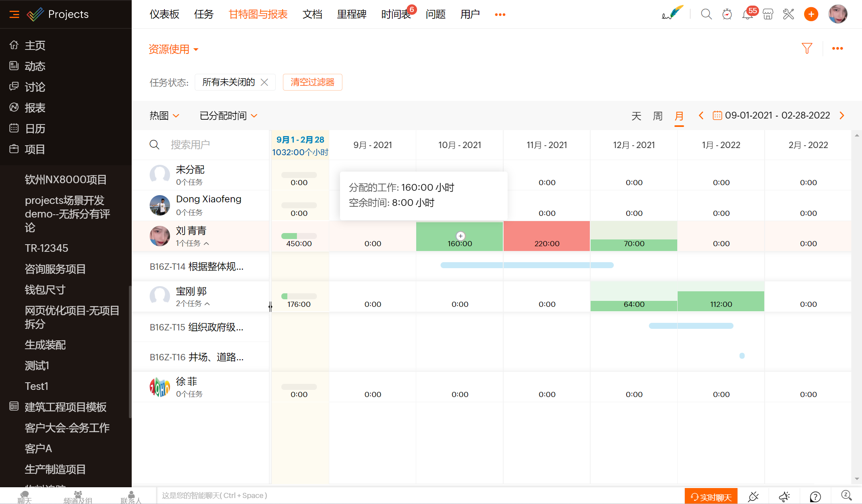Go to 里程碑 tab
Screen dimensions: 862x504
[x=351, y=14]
